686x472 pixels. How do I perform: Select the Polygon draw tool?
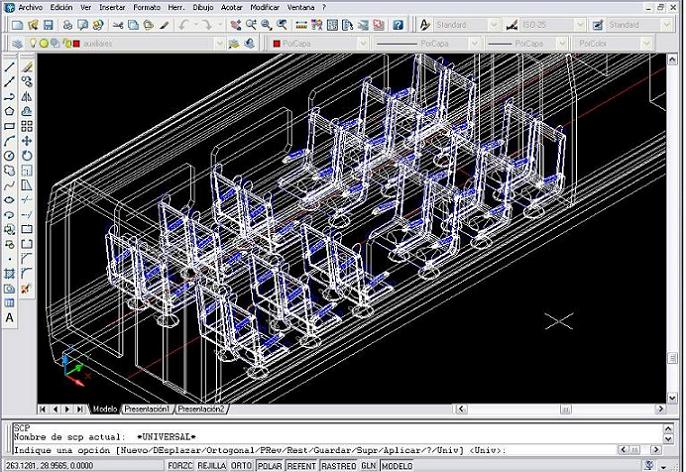(x=10, y=112)
